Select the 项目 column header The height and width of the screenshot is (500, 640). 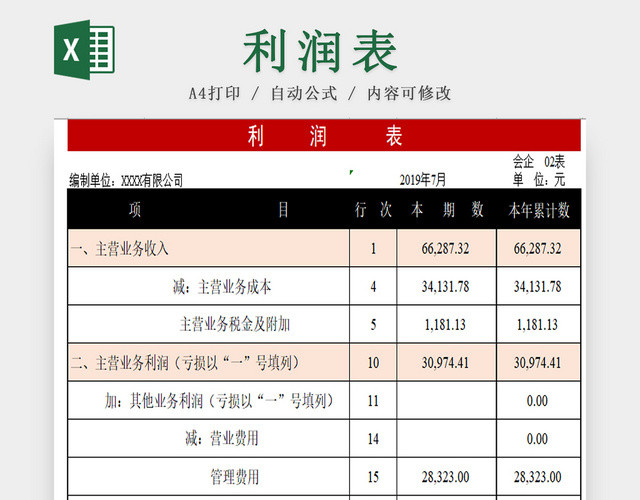[209, 209]
